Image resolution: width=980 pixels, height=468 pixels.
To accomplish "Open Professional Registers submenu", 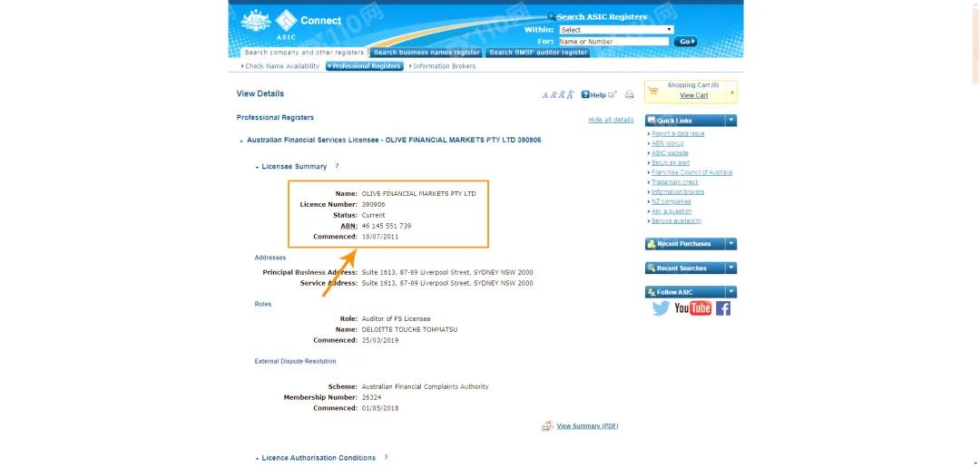I will coord(365,66).
